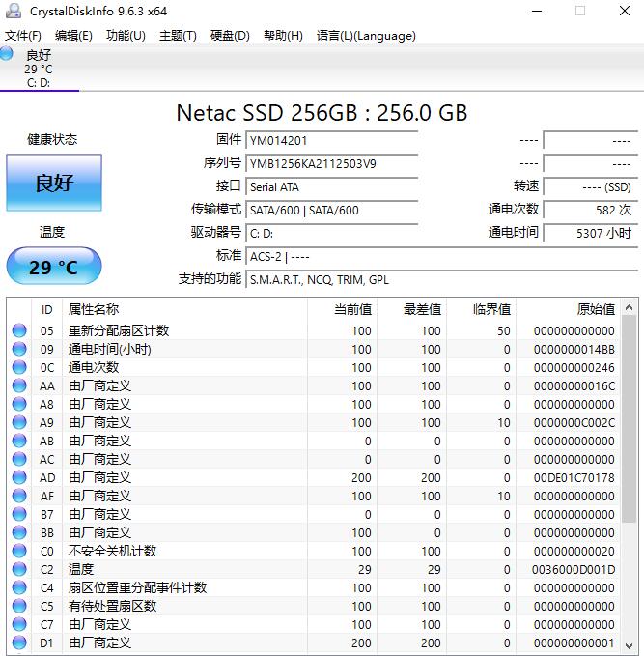Click status orb for row A8
Image resolution: width=644 pixels, height=656 pixels.
click(x=19, y=404)
